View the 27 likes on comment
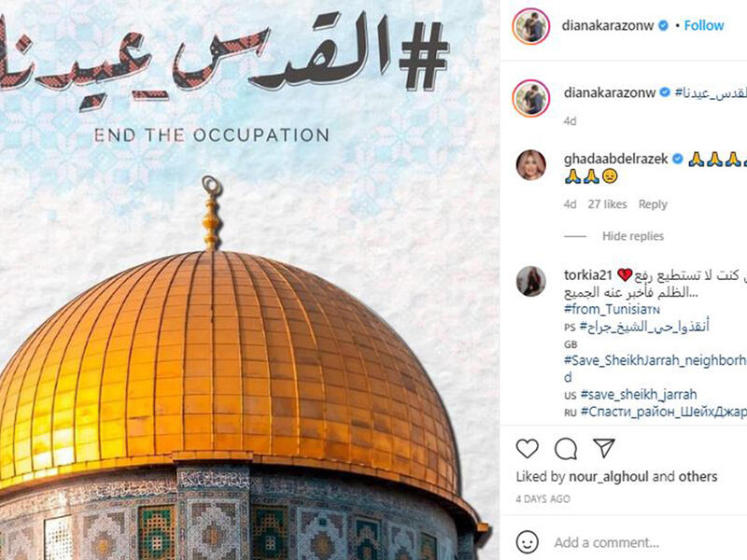The width and height of the screenshot is (747, 560). 608,204
